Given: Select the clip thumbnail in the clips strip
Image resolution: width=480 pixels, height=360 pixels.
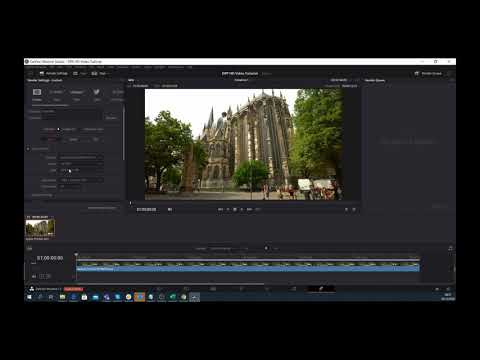Looking at the screenshot, I should [40, 228].
